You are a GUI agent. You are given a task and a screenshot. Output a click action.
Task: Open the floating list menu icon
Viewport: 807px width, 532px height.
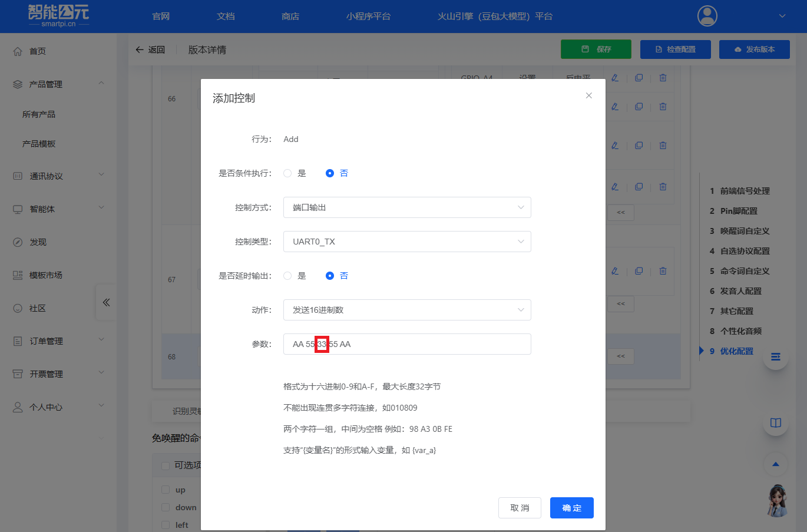pos(775,356)
